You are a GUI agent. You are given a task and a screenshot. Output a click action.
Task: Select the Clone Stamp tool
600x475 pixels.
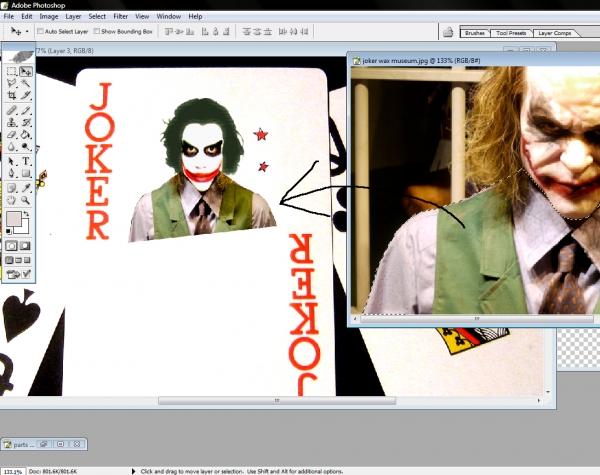pos(11,122)
